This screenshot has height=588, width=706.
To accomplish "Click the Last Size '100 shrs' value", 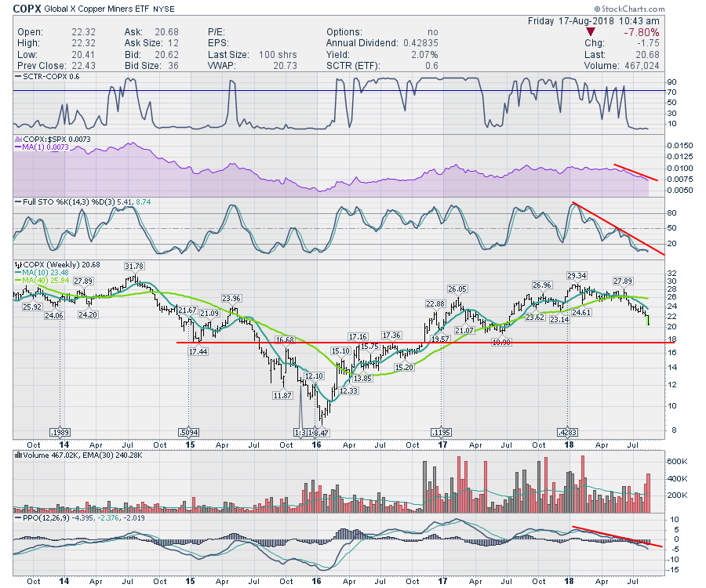I will point(278,55).
